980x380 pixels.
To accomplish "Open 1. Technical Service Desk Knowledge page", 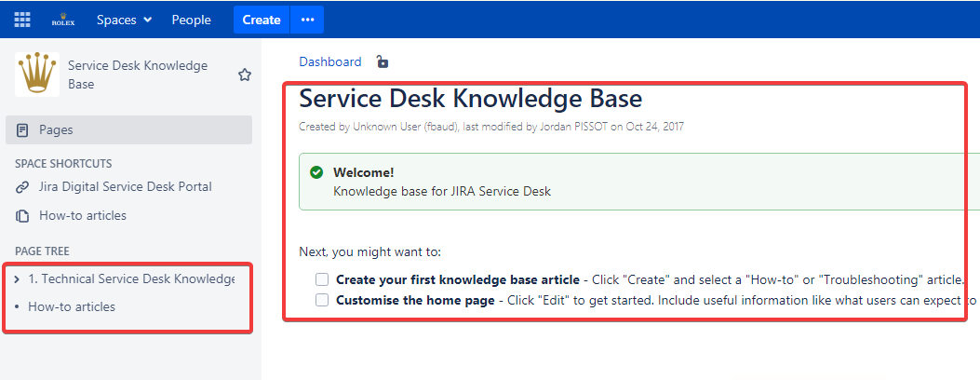I will (131, 278).
